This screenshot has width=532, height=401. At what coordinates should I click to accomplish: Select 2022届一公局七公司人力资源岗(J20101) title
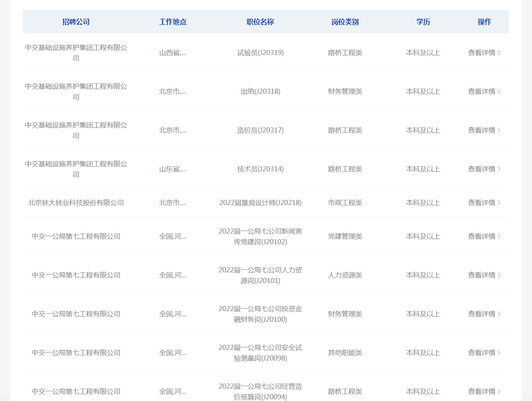tap(260, 275)
